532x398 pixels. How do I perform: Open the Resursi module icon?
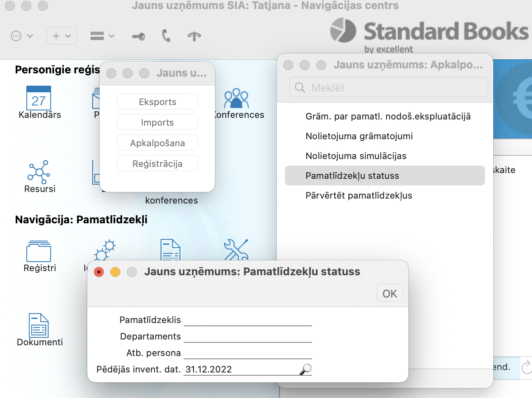[x=39, y=172]
